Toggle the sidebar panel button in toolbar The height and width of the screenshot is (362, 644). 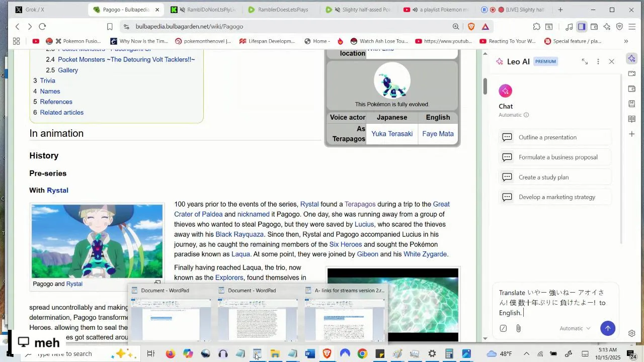pos(582,27)
